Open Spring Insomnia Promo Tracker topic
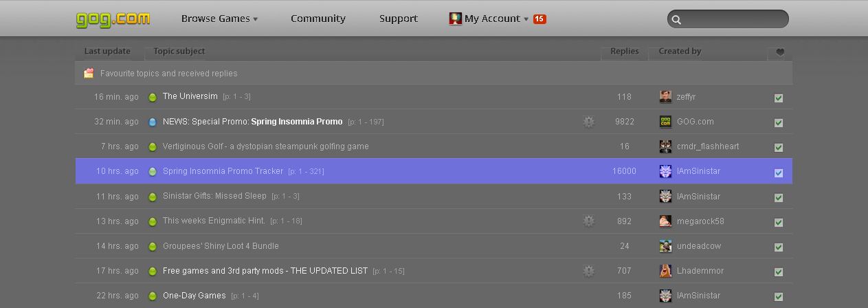 click(223, 171)
